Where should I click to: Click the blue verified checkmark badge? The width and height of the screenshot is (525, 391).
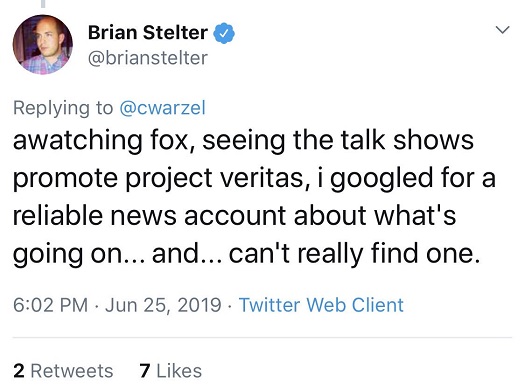pyautogui.click(x=224, y=33)
